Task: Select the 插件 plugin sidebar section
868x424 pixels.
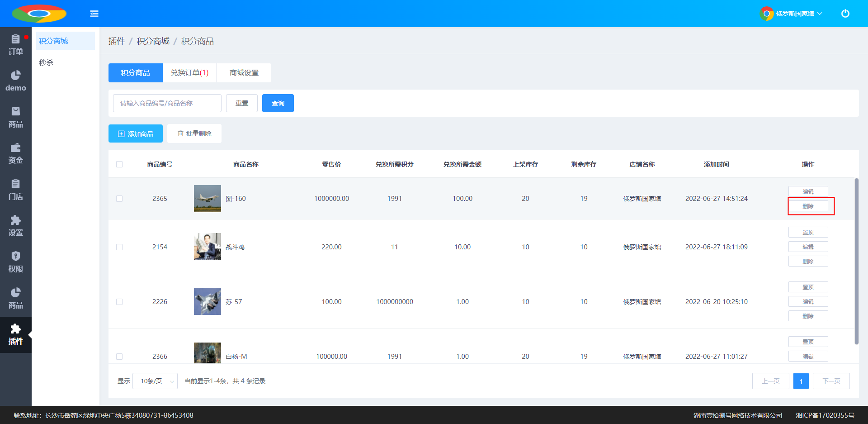Action: pyautogui.click(x=16, y=335)
